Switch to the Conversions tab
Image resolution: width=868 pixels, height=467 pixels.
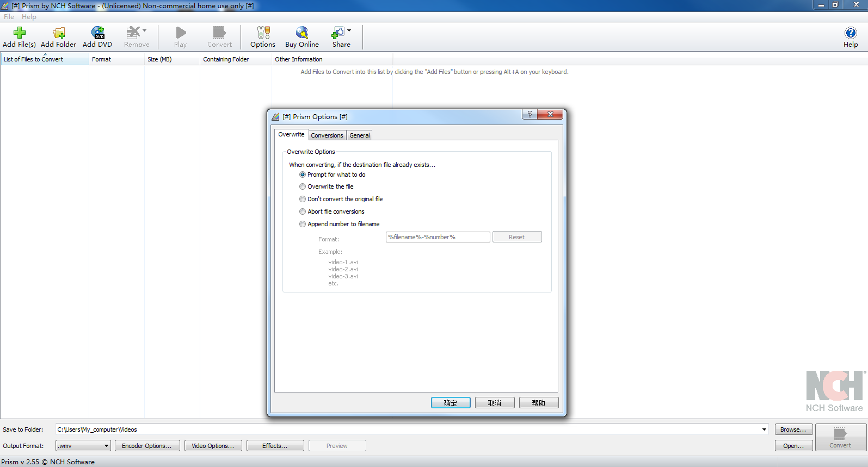click(327, 135)
